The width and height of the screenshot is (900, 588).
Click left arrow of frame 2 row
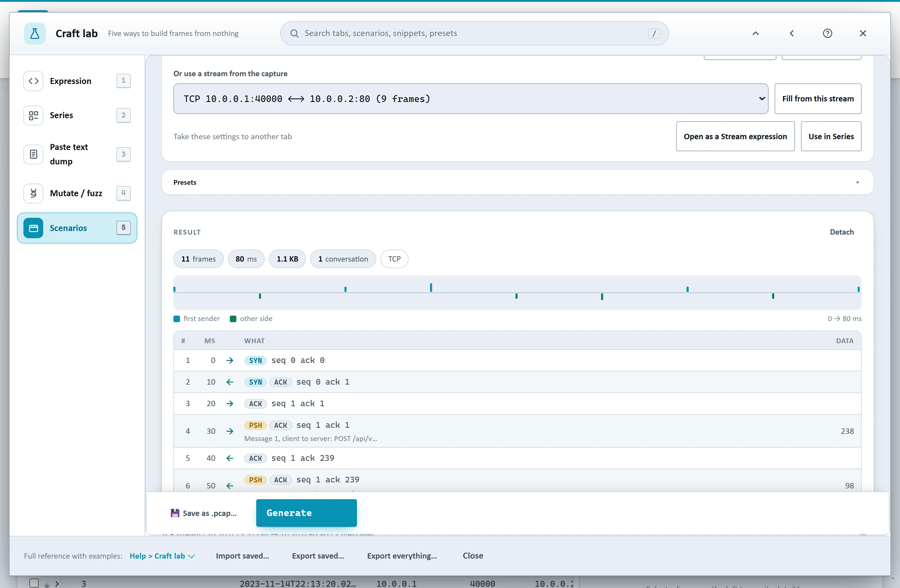pos(229,382)
